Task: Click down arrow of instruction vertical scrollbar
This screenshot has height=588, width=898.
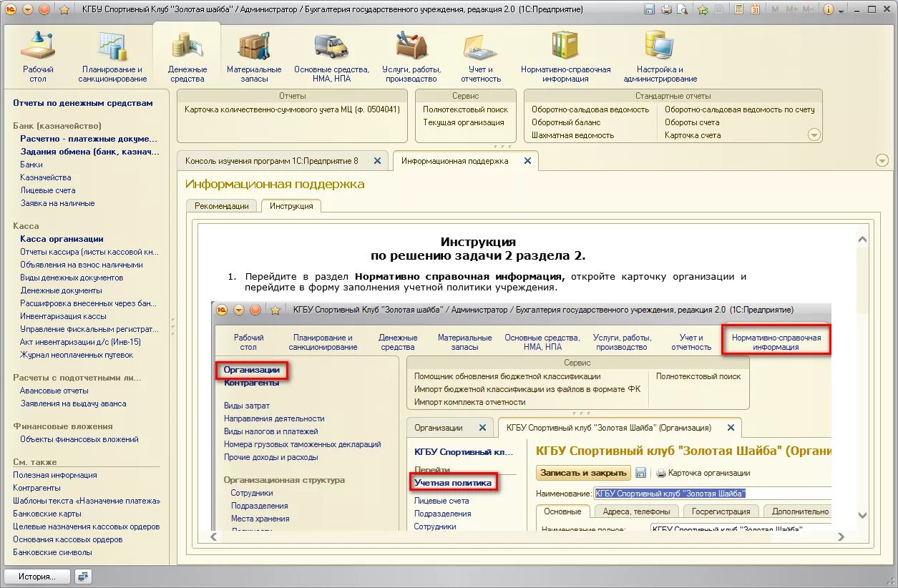Action: click(862, 516)
